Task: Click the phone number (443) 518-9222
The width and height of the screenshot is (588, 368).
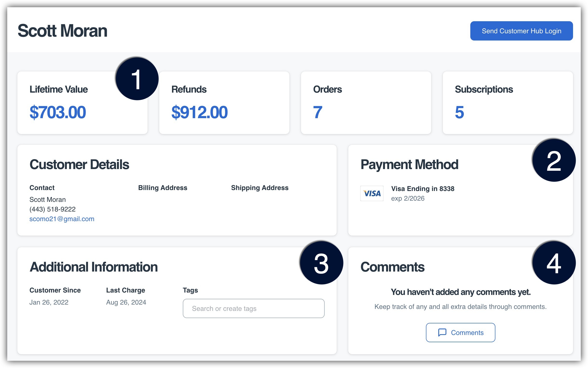Action: pos(53,209)
